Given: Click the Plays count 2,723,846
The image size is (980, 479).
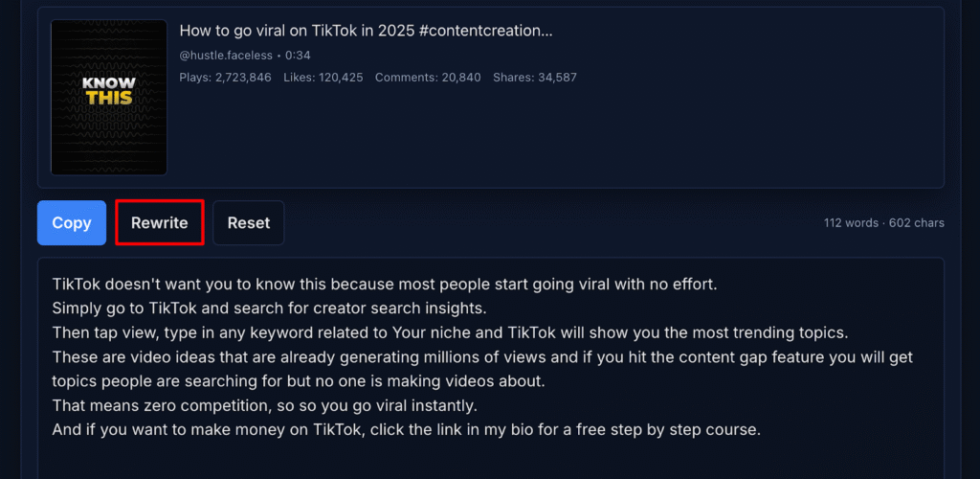Looking at the screenshot, I should coord(225,78).
